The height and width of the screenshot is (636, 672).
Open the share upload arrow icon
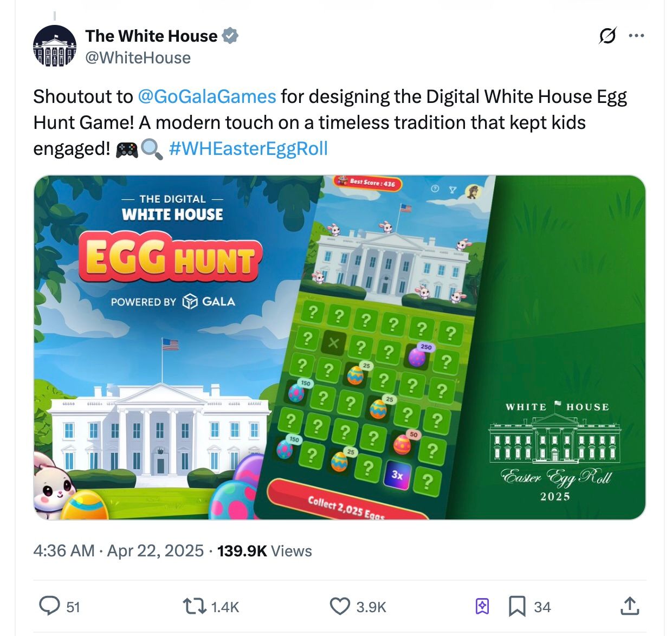click(630, 606)
